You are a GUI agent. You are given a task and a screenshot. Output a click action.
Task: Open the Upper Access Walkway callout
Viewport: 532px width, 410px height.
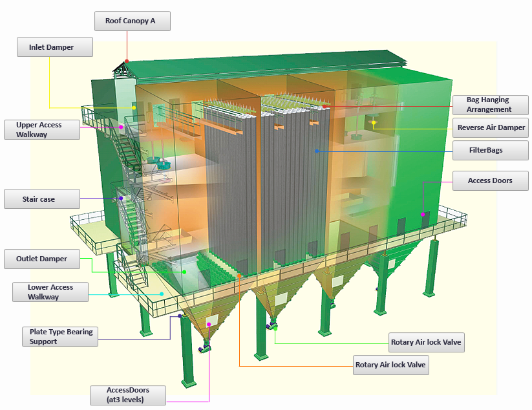[40, 129]
